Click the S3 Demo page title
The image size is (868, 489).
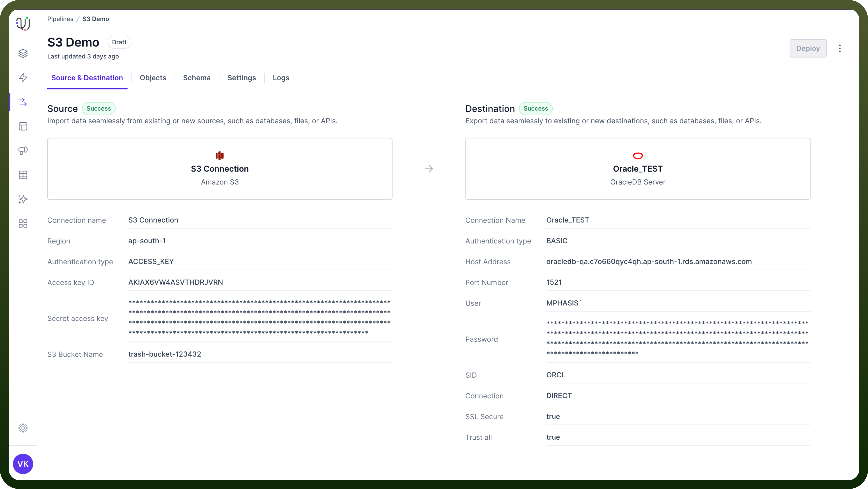pyautogui.click(x=74, y=43)
